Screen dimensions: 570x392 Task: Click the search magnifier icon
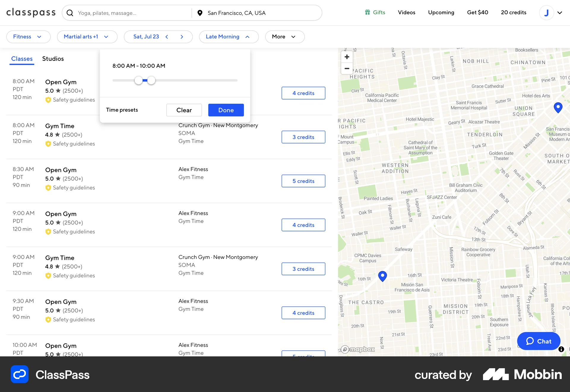pyautogui.click(x=70, y=13)
